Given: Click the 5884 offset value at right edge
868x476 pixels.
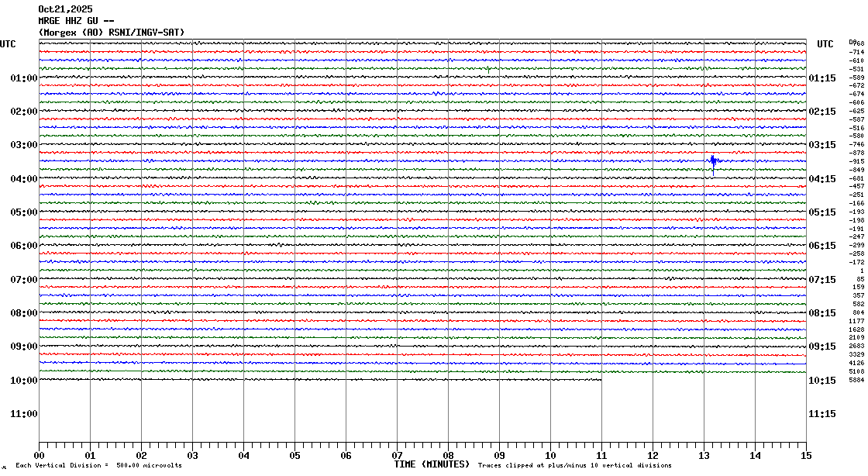Looking at the screenshot, I should point(856,380).
